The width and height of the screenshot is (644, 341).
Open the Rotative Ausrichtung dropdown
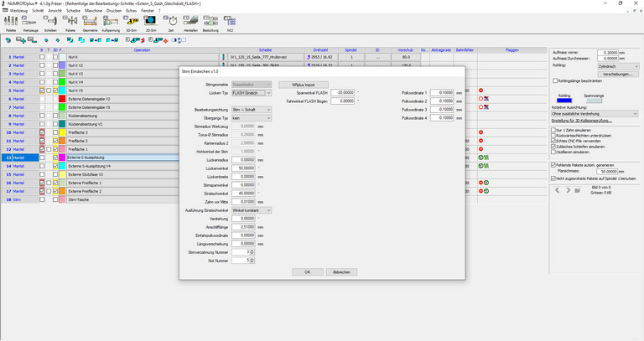(x=595, y=114)
